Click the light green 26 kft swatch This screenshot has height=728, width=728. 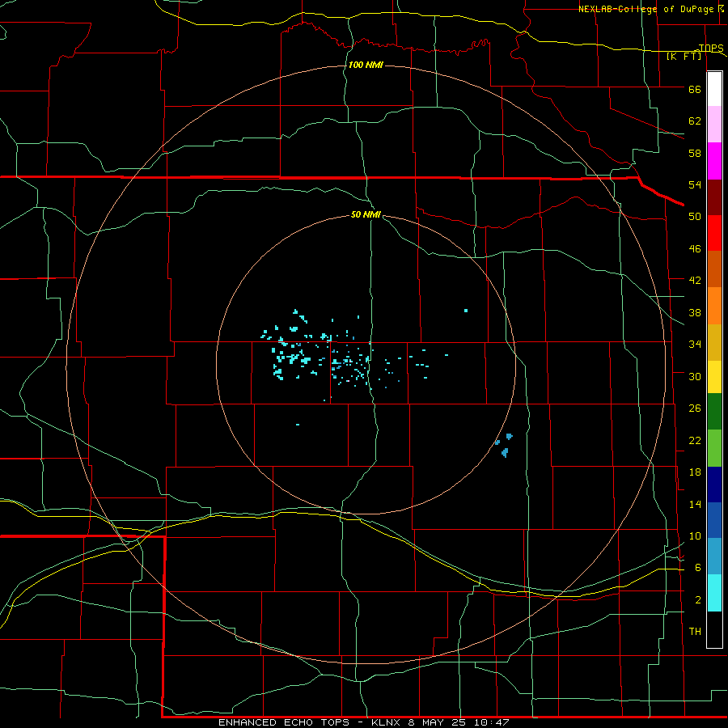tap(714, 448)
